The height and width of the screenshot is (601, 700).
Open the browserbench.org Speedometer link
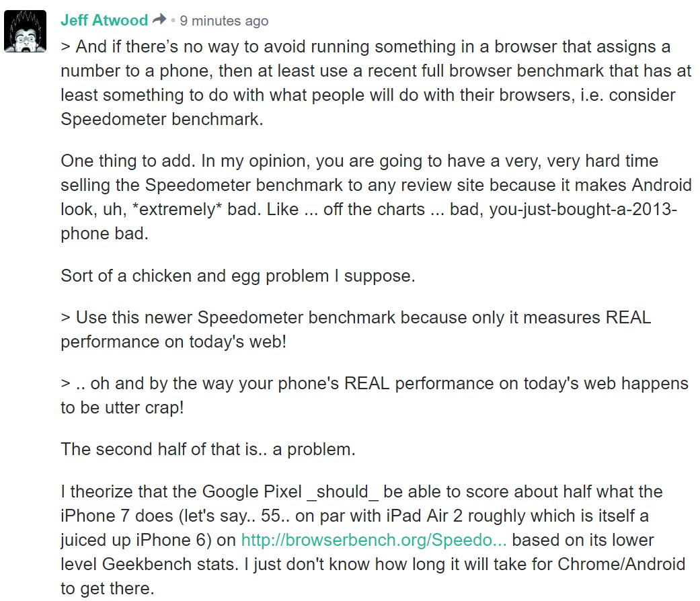[x=374, y=540]
